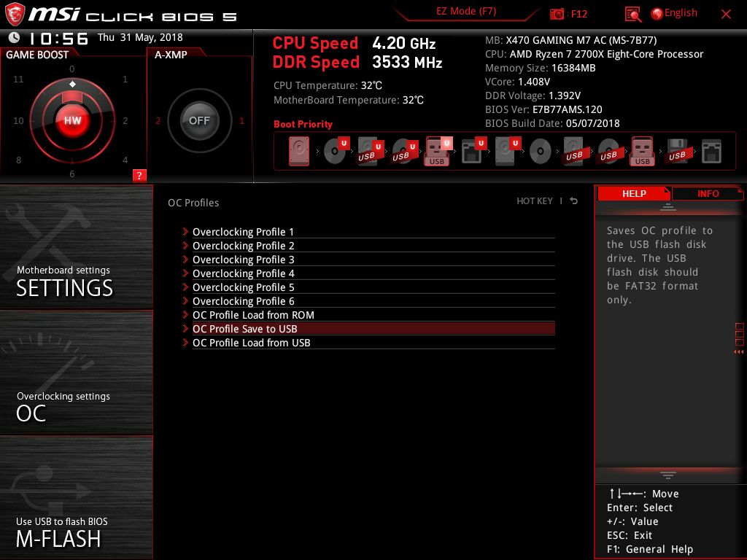Screen dimensions: 747x560
Task: Click the VCore 1.408V reading
Action: 517,82
